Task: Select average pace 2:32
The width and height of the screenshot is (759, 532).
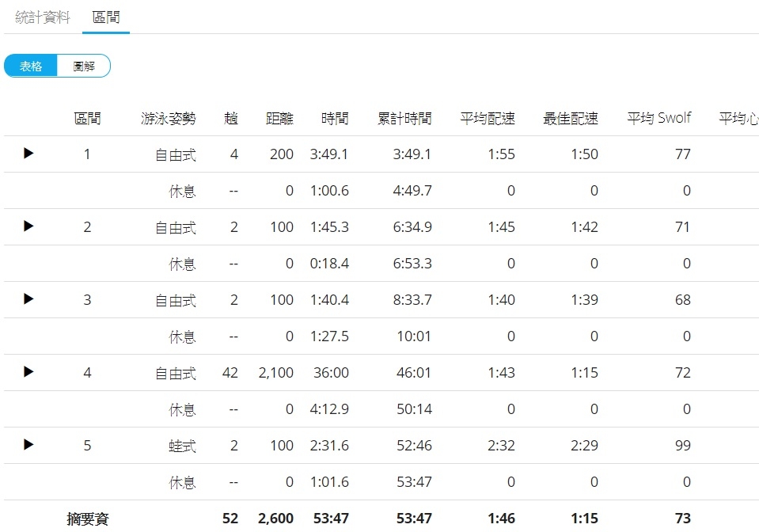Action: click(x=502, y=446)
